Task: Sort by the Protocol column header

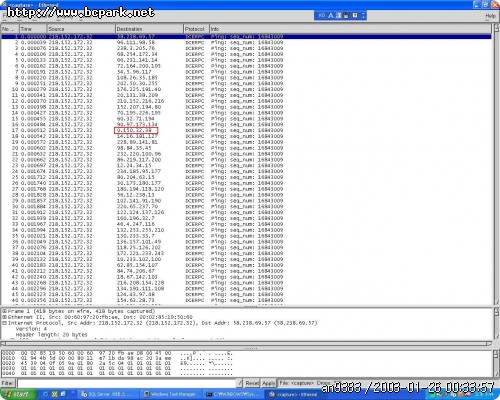Action: [196, 29]
